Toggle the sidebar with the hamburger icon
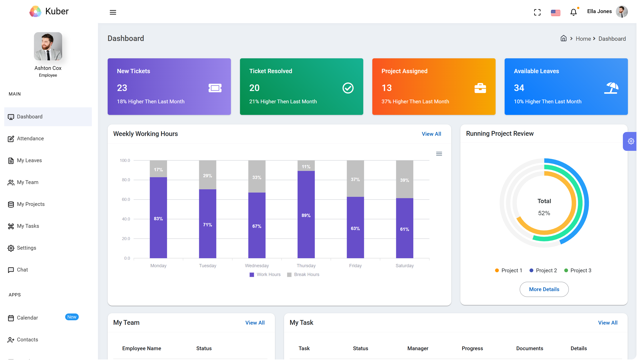 (x=113, y=12)
